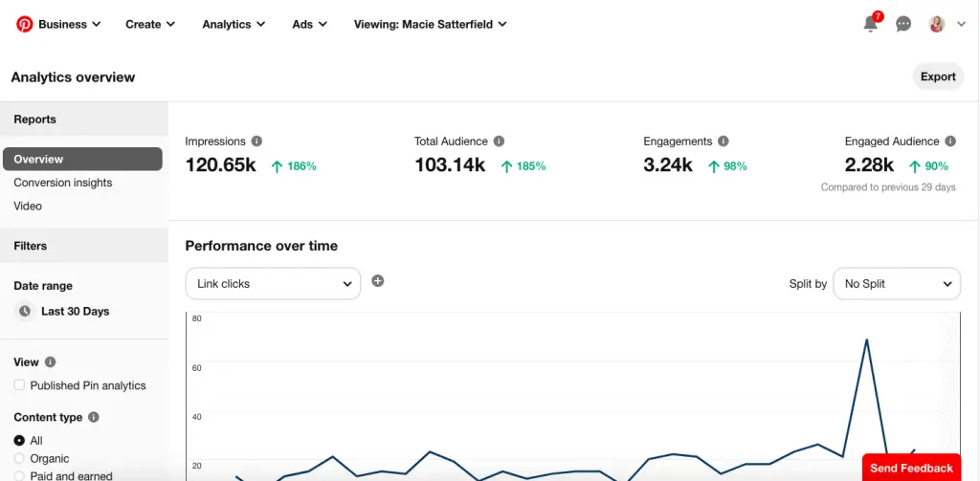Enable Published Pin analytics checkbox
Image resolution: width=980 pixels, height=481 pixels.
(19, 385)
